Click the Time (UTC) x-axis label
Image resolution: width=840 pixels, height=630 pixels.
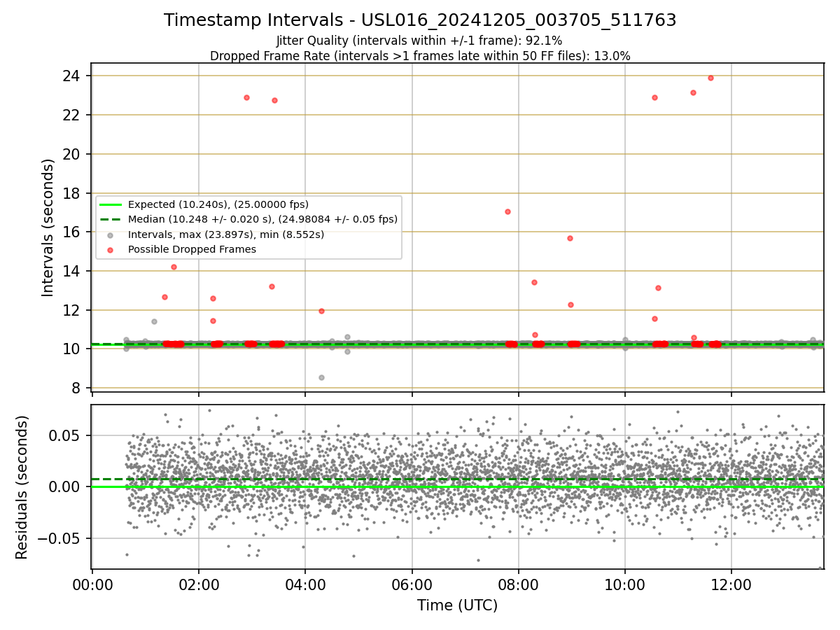coord(458,605)
